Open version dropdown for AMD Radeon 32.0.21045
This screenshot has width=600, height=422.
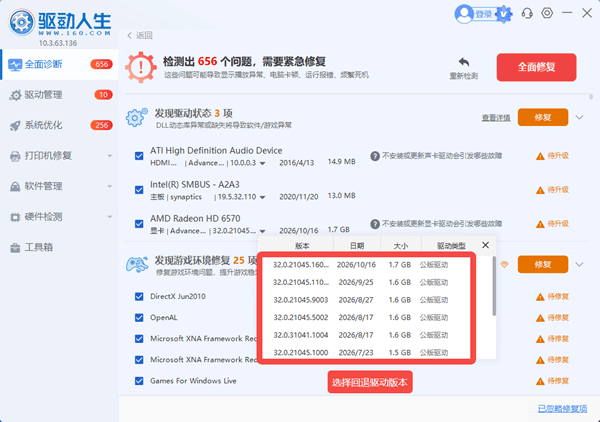(262, 231)
